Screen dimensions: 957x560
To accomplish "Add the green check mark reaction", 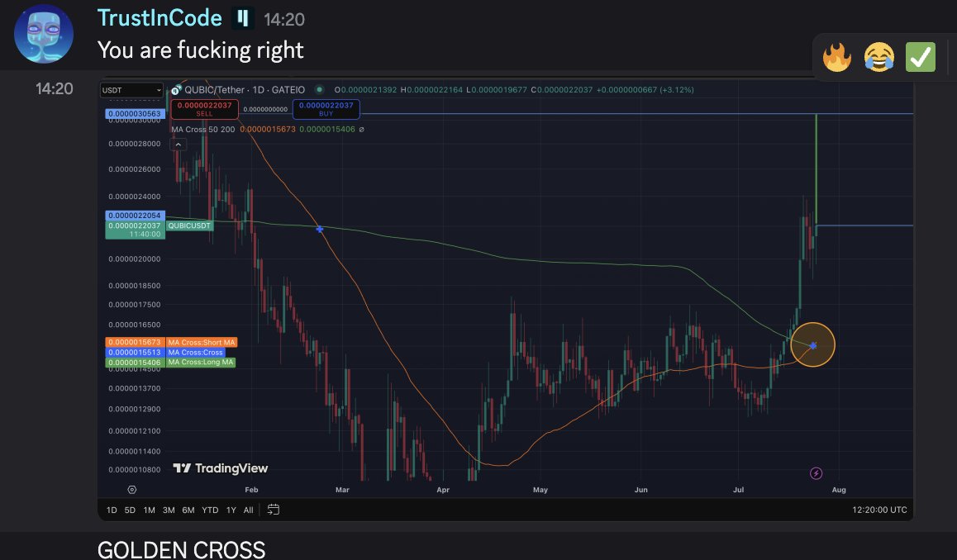I will pyautogui.click(x=921, y=57).
